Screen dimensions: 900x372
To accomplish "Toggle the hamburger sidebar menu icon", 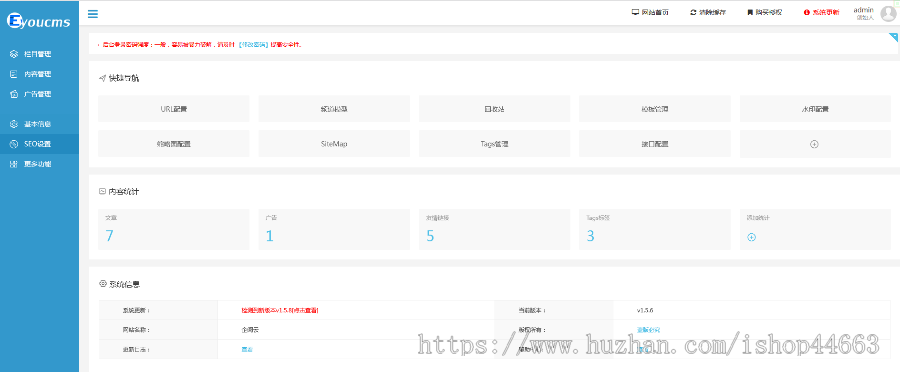I will click(x=92, y=14).
